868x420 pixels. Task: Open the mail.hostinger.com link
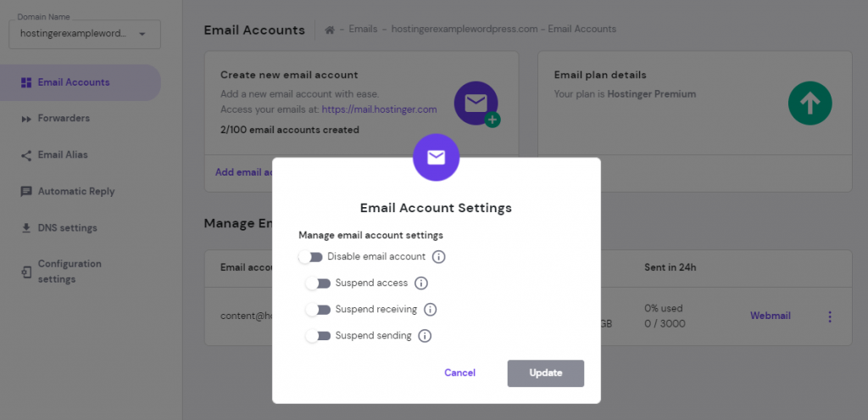coord(379,109)
